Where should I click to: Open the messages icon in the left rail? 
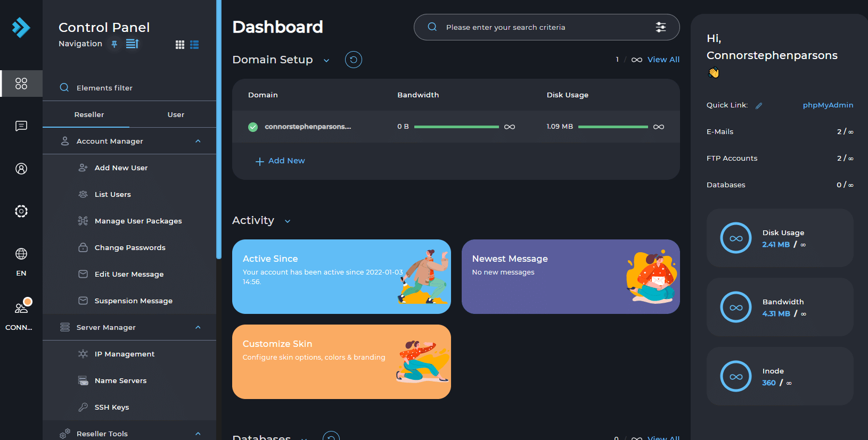21,126
